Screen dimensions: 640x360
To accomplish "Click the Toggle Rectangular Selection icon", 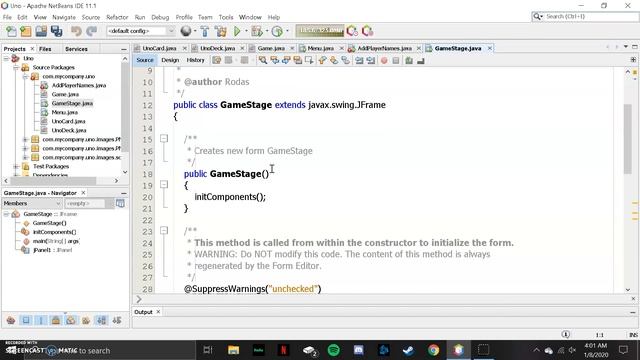I will (x=309, y=60).
